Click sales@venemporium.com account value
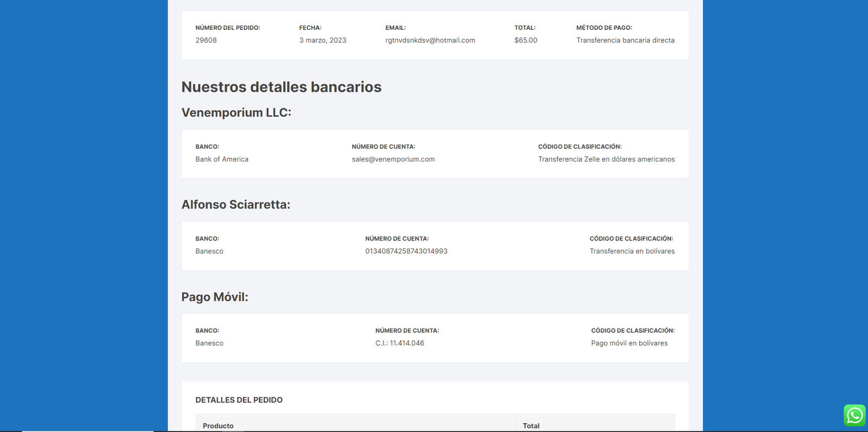This screenshot has height=432, width=868. (393, 159)
